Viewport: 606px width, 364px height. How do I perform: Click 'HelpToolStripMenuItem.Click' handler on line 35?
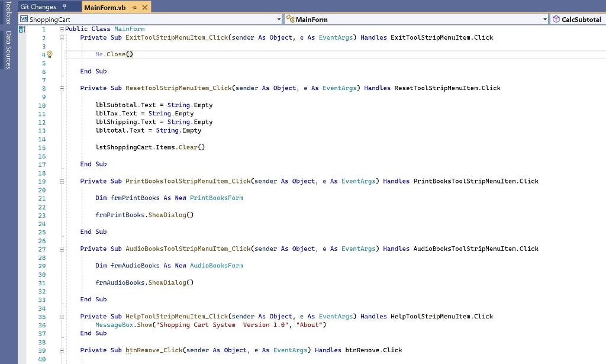[x=441, y=317]
